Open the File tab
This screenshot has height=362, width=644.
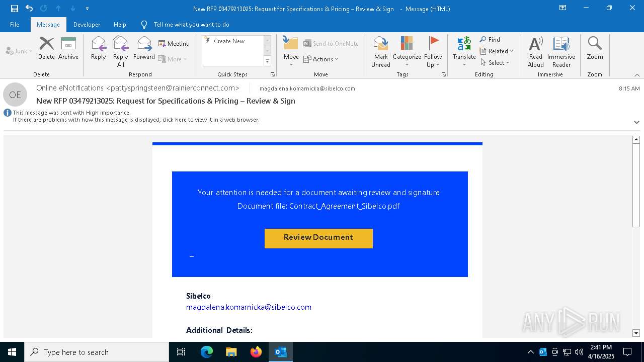15,25
